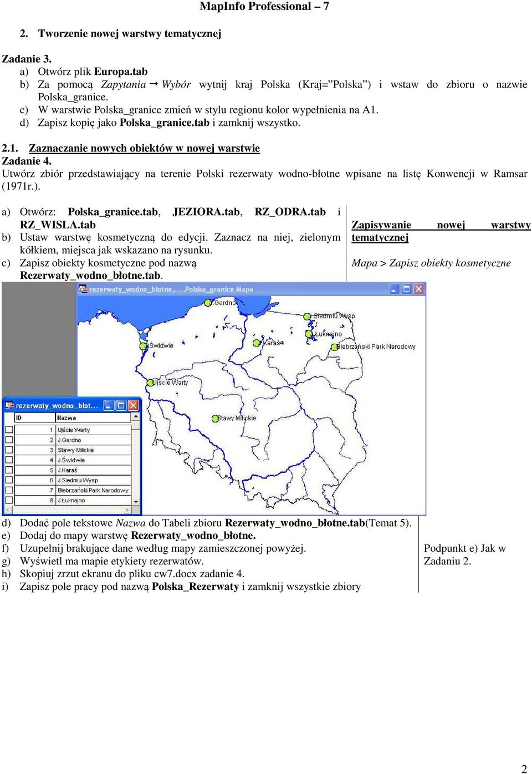Click italic text 'Mapa > Zapisz obiekty kosmetyczne'

pos(431,263)
